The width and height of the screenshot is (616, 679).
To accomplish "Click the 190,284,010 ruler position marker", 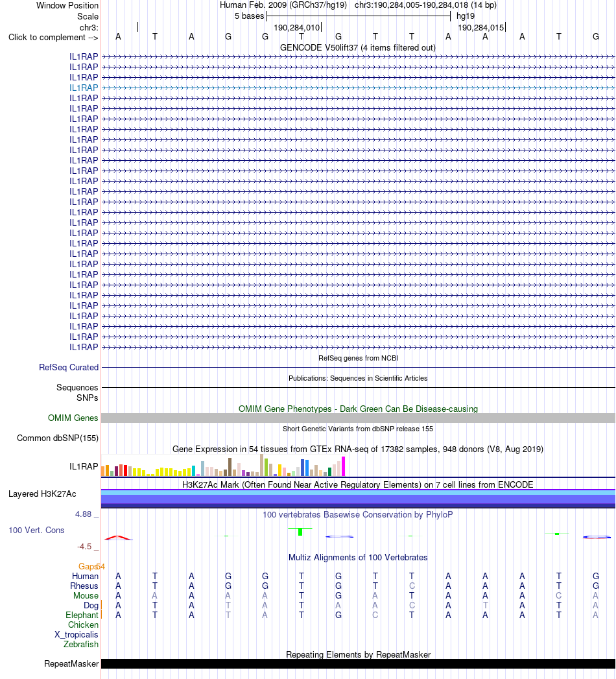I will pos(297,27).
